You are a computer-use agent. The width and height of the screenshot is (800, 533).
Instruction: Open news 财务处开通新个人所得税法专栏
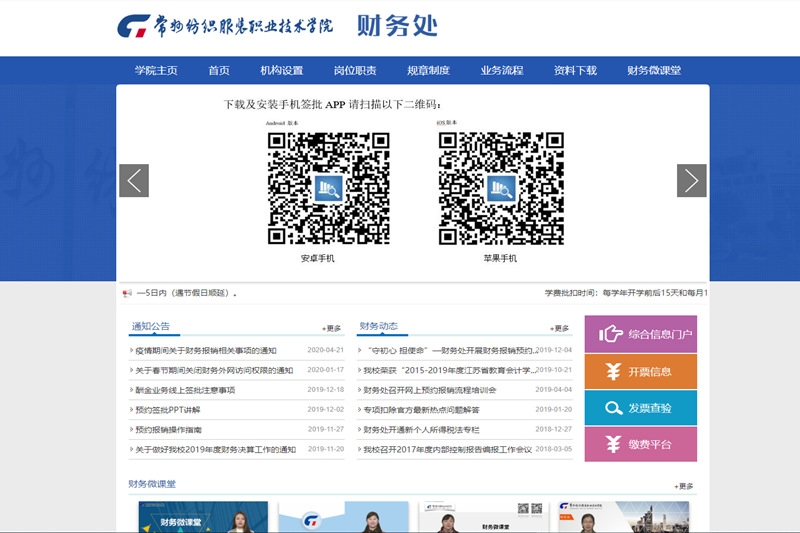421,429
